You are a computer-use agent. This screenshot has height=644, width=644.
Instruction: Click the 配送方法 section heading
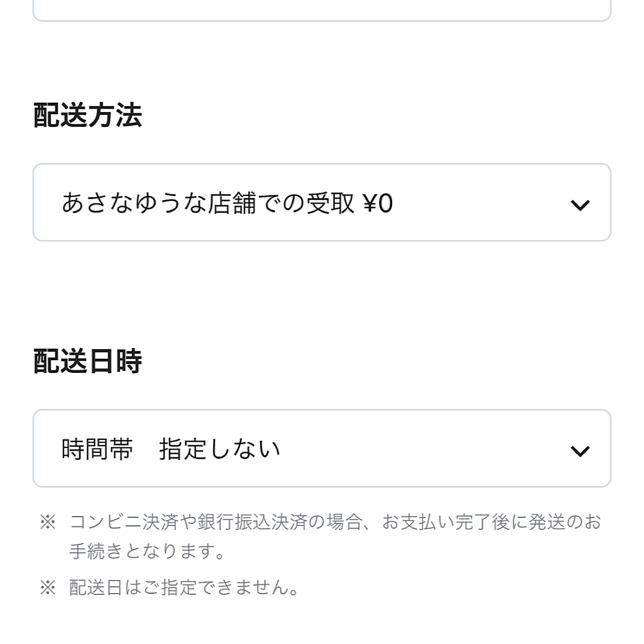pyautogui.click(x=88, y=115)
